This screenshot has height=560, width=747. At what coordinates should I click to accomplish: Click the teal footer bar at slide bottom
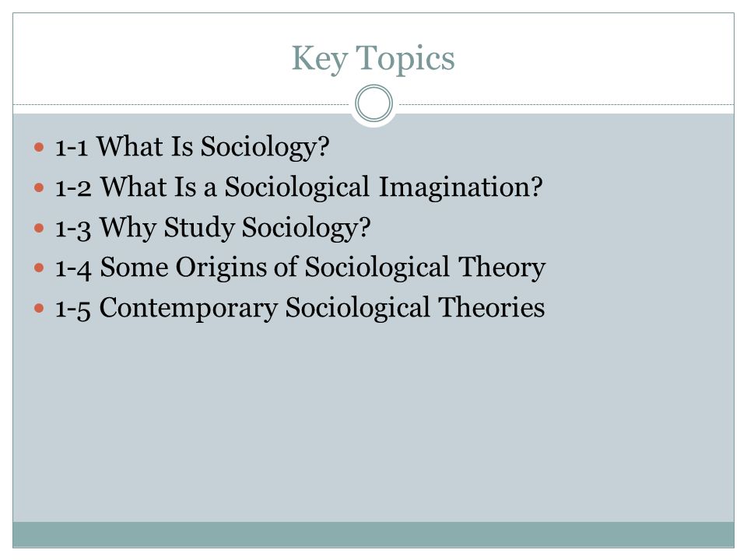tap(373, 534)
